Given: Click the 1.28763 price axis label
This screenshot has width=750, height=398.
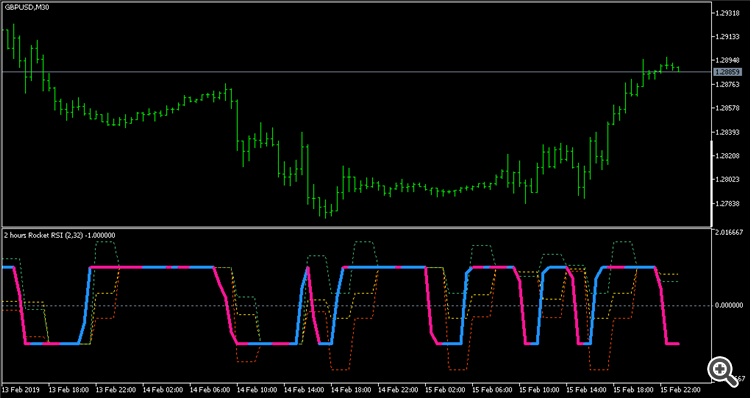Looking at the screenshot, I should click(729, 85).
